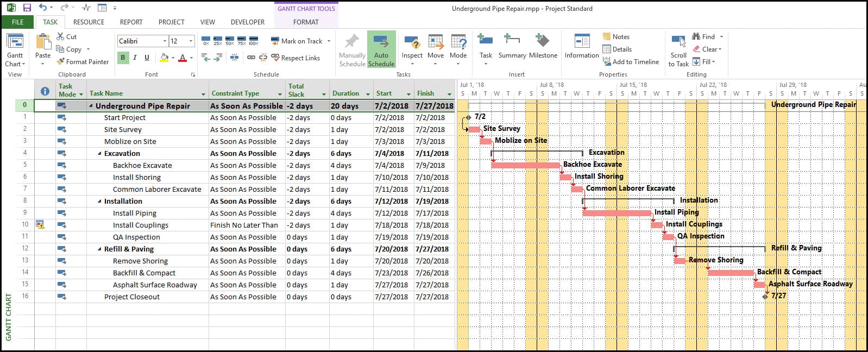The width and height of the screenshot is (868, 352).
Task: Click the Mark on Track button
Action: 297,41
